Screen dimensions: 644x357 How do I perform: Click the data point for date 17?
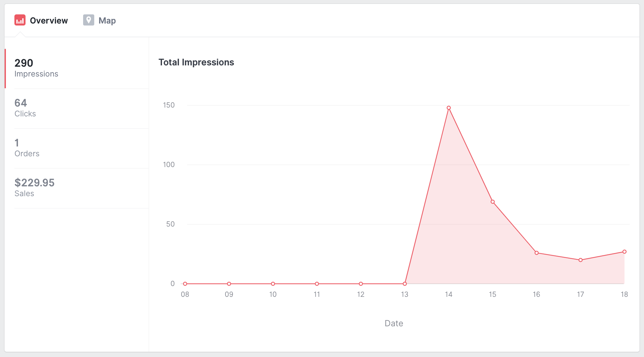(581, 260)
